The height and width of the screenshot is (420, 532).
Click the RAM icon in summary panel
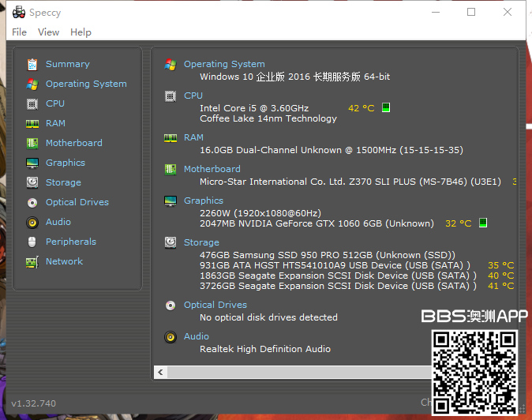click(x=170, y=138)
